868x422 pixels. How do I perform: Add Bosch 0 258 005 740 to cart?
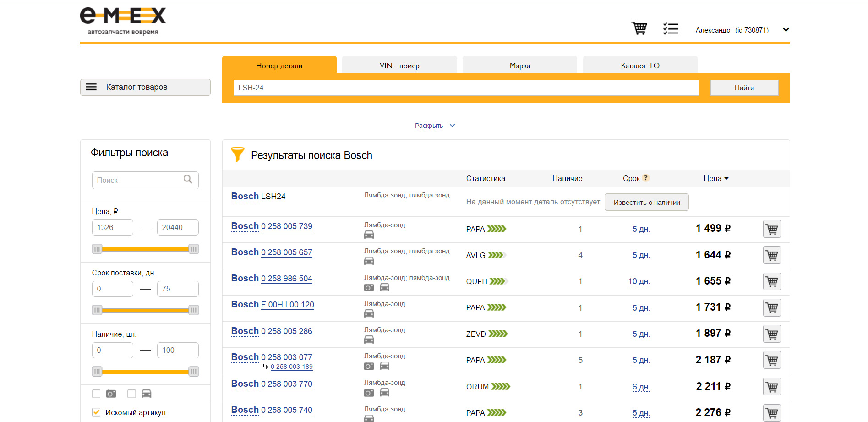tap(772, 413)
